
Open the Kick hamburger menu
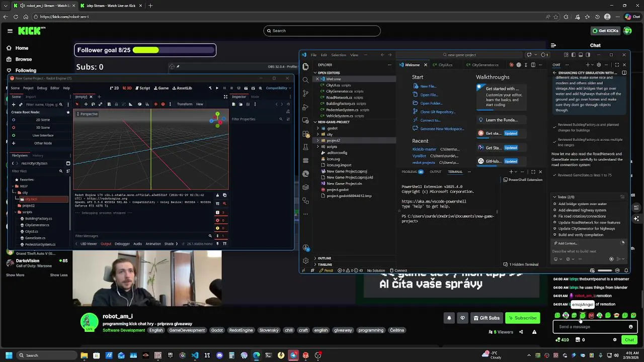tap(10, 31)
